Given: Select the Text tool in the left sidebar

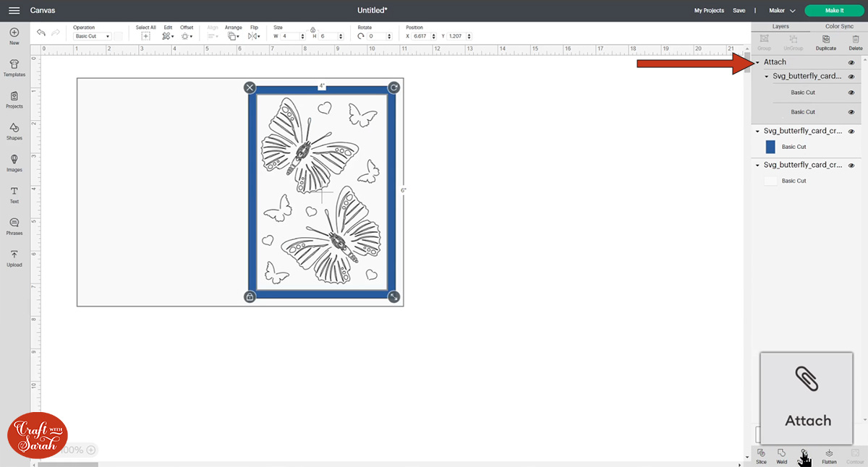Looking at the screenshot, I should click(14, 193).
